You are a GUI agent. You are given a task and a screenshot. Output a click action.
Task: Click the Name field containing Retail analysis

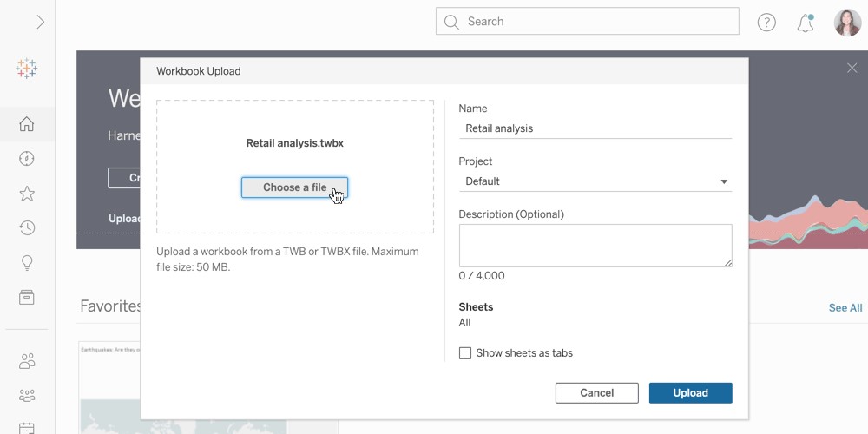click(595, 128)
